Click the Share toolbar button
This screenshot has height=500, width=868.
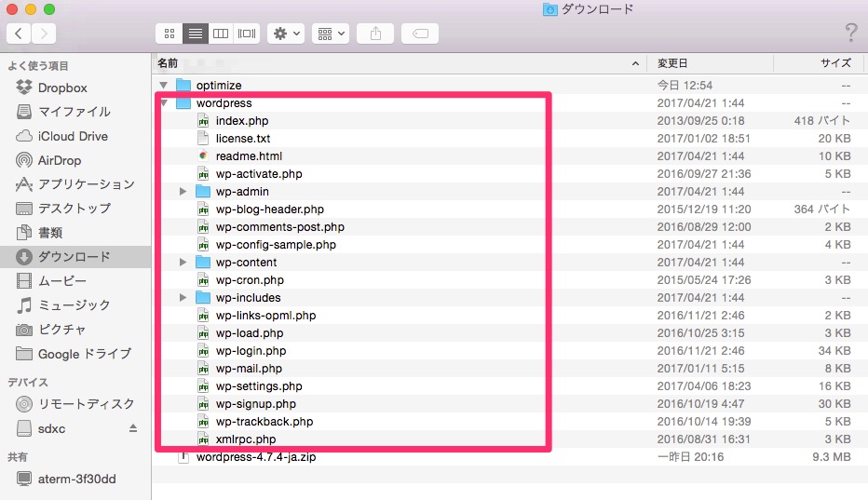click(x=375, y=34)
